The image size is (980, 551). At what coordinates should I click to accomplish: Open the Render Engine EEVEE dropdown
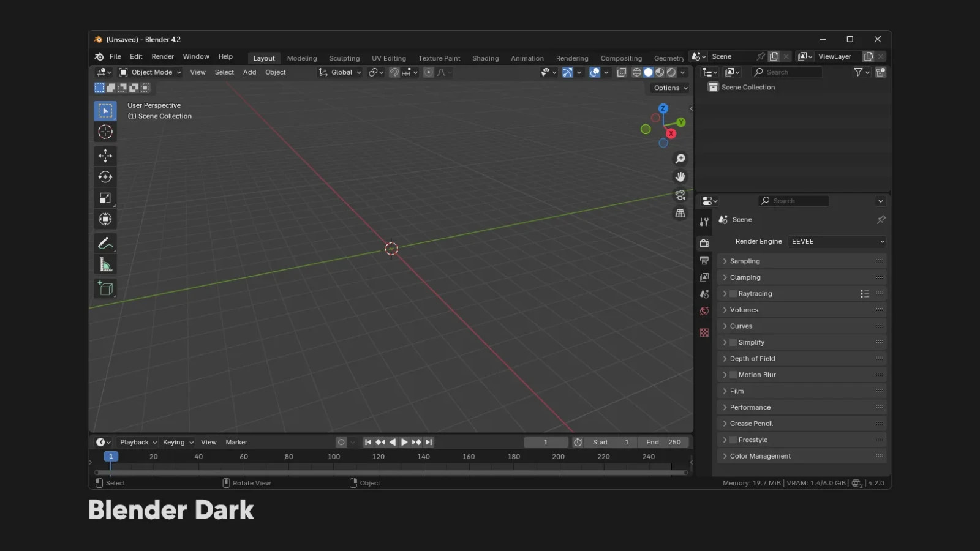pos(837,241)
